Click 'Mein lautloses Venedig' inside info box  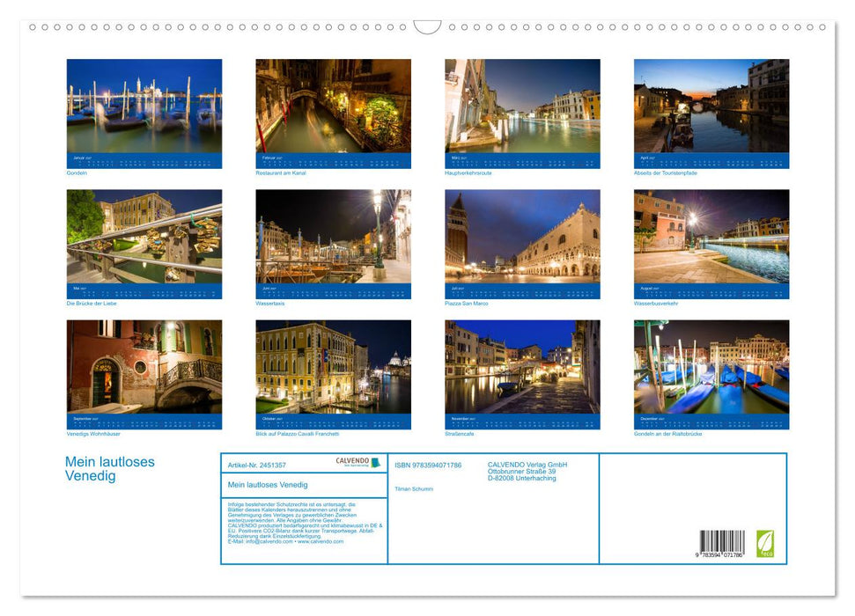268,485
